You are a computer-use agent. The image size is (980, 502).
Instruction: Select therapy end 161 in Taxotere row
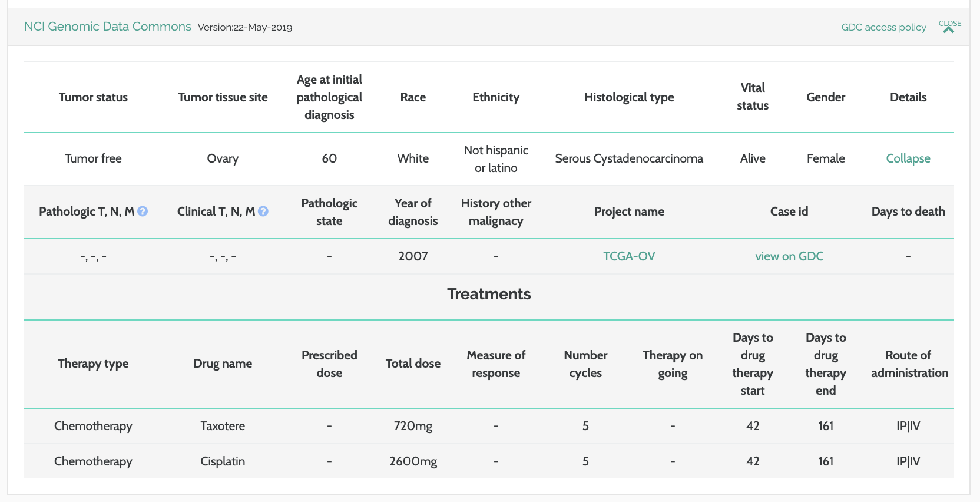pyautogui.click(x=826, y=426)
